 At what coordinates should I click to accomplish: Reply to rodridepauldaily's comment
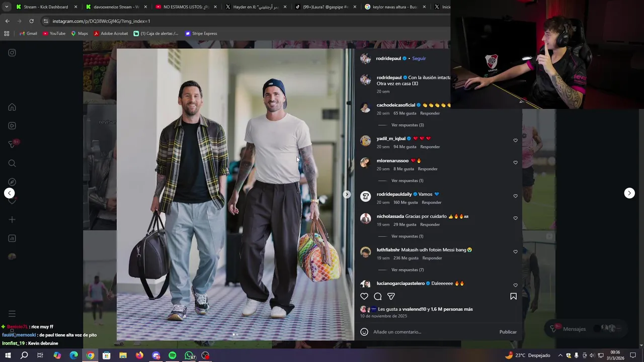click(x=432, y=203)
